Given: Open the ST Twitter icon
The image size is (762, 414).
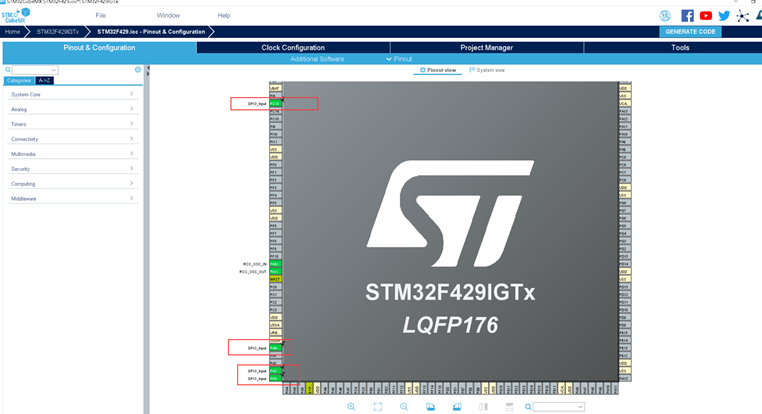Looking at the screenshot, I should pos(724,16).
